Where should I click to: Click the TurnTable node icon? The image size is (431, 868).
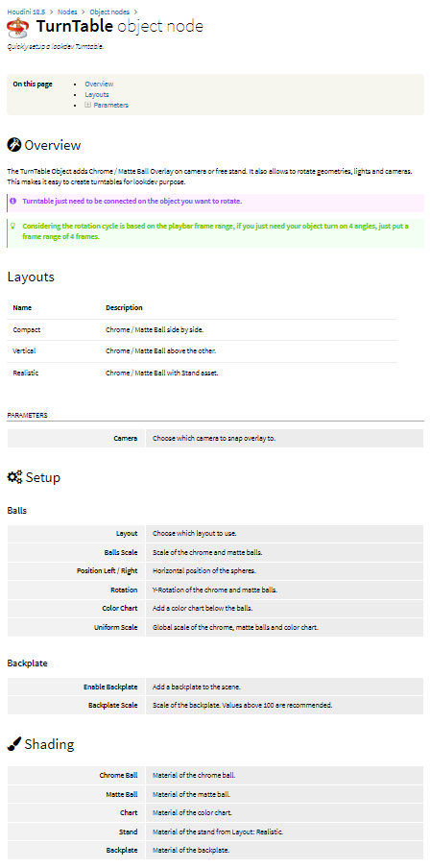point(19,27)
